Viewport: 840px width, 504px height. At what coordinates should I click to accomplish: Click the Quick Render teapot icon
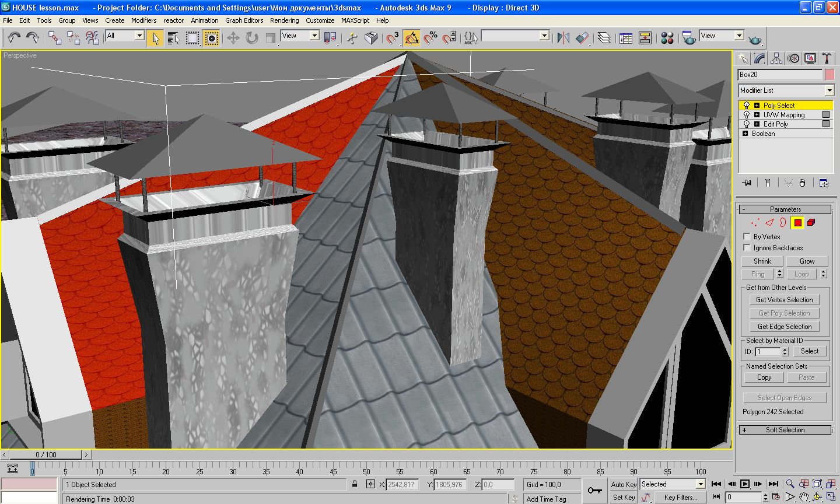point(755,39)
